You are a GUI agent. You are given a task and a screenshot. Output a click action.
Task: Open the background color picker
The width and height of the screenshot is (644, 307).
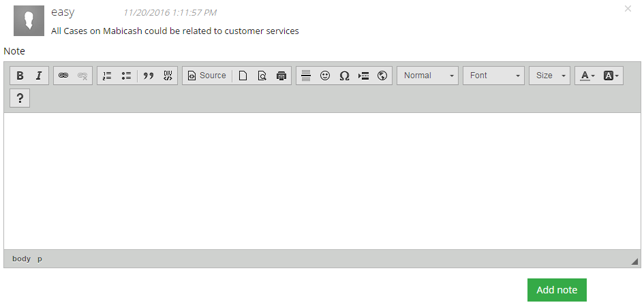point(611,76)
